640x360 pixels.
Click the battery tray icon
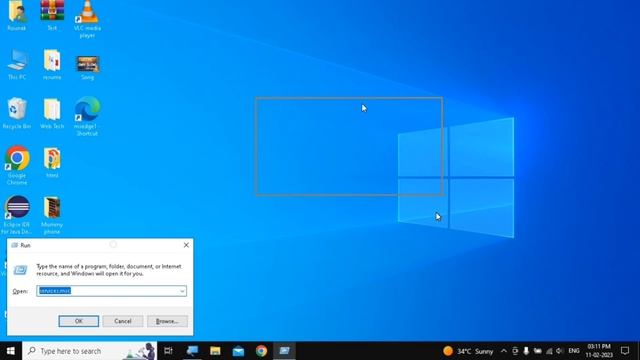click(538, 351)
